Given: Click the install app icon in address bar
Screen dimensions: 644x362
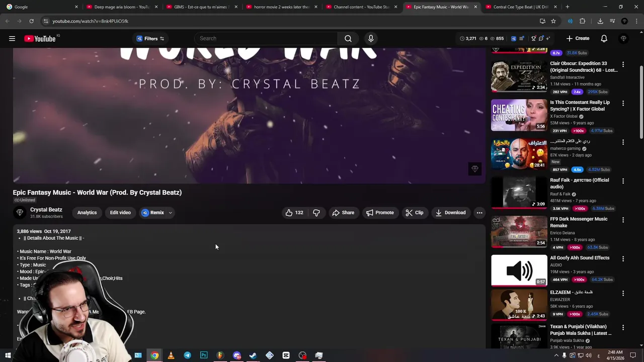Looking at the screenshot, I should click(542, 21).
